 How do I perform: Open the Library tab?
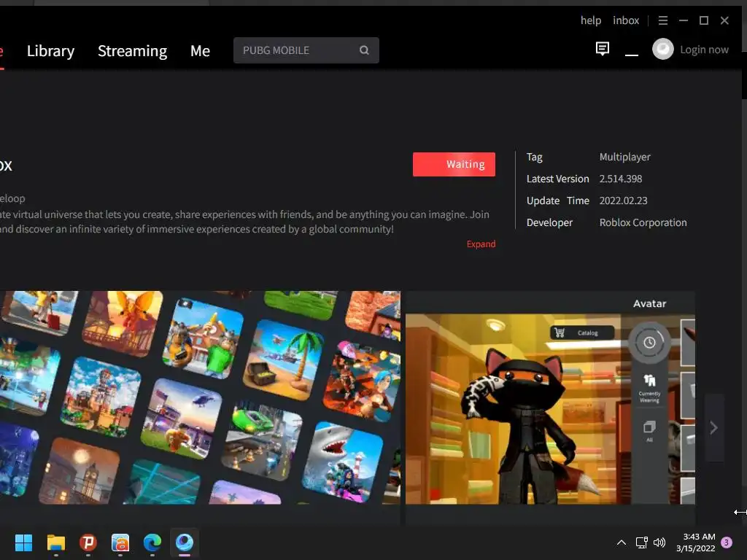tap(50, 50)
